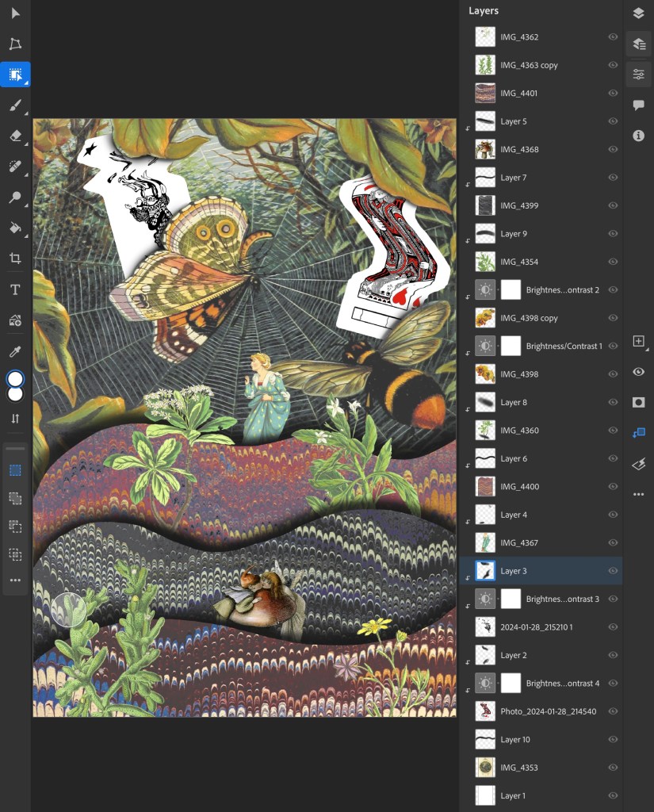This screenshot has width=654, height=812.
Task: Choose the Eyedropper tool
Action: pos(15,351)
